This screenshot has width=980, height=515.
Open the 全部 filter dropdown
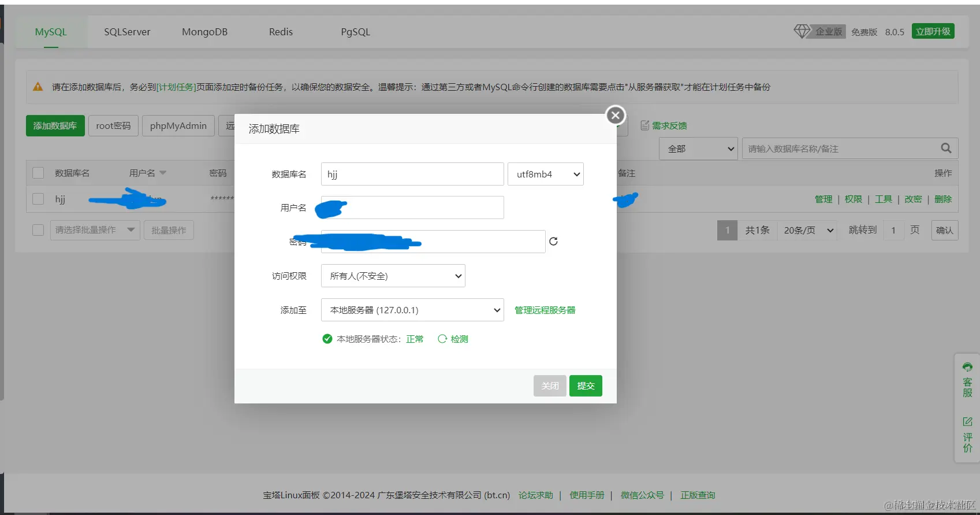pos(698,149)
